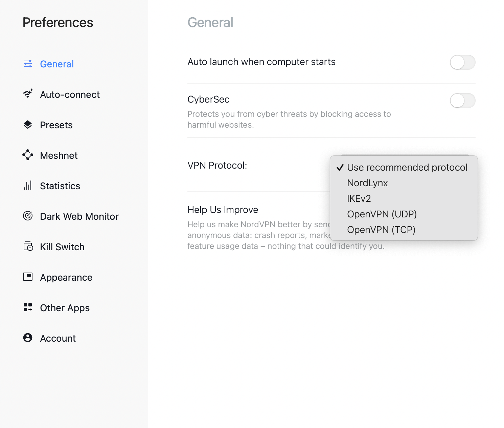Turn on the CyberSec toggle
504x428 pixels.
click(462, 101)
